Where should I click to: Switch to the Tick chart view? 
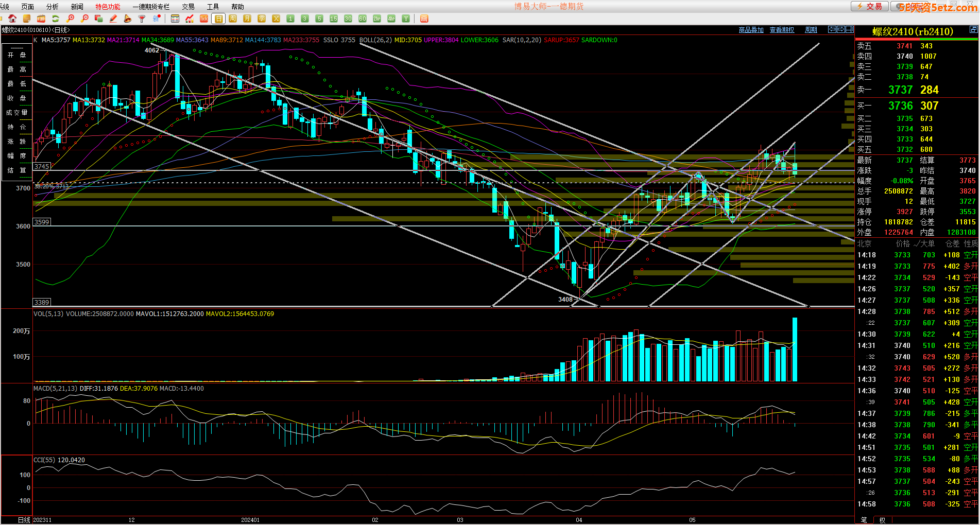204,19
